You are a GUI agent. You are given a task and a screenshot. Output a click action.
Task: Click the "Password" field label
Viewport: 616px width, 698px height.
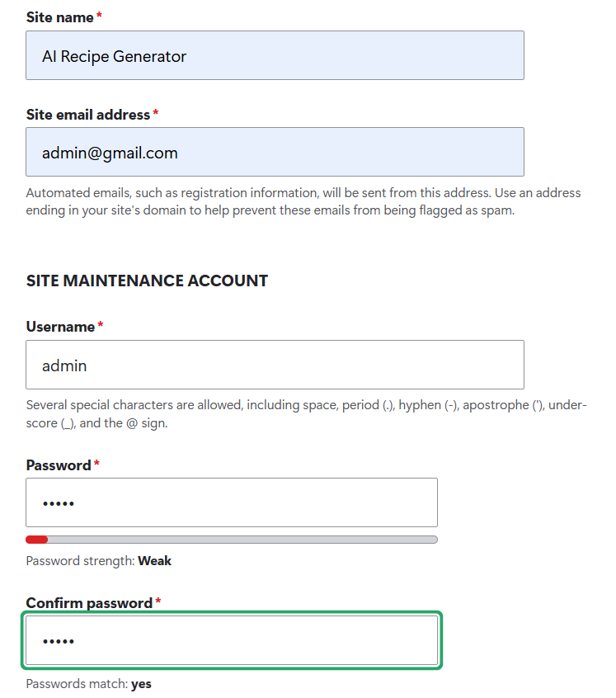[x=59, y=465]
